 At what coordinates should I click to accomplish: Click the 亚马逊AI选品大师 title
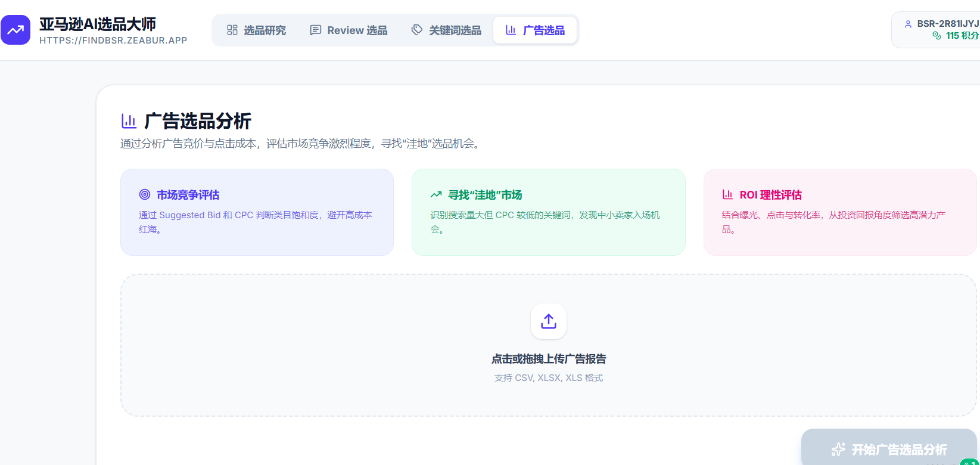[x=98, y=24]
